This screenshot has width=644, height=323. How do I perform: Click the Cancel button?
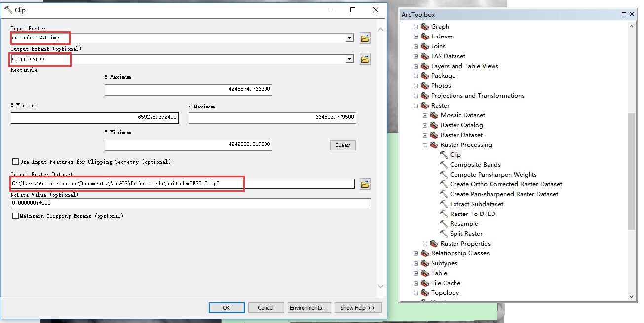tap(265, 308)
